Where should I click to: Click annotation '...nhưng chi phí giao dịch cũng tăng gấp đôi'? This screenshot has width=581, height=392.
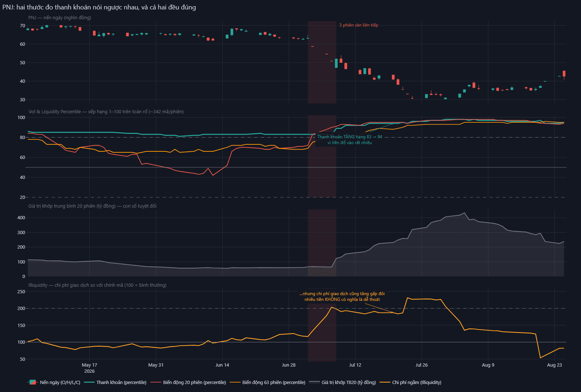point(342,294)
